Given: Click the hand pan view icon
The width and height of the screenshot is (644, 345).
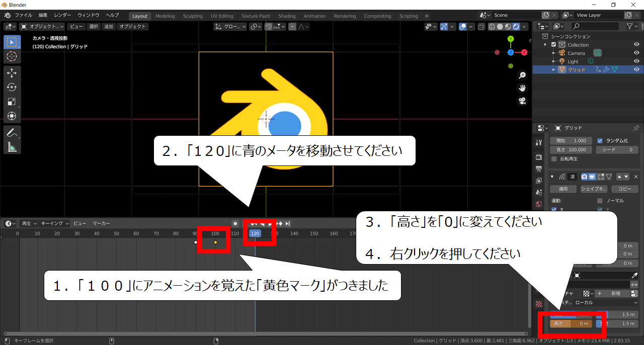Looking at the screenshot, I should tap(522, 88).
